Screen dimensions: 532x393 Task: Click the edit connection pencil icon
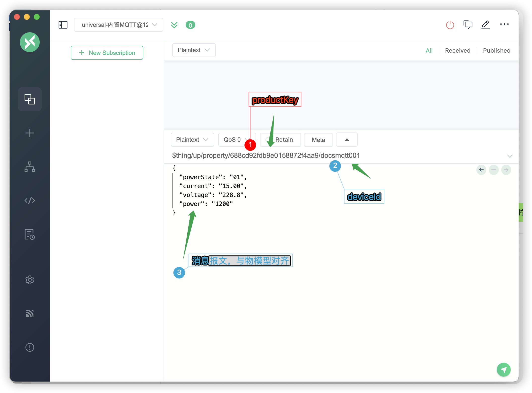486,25
